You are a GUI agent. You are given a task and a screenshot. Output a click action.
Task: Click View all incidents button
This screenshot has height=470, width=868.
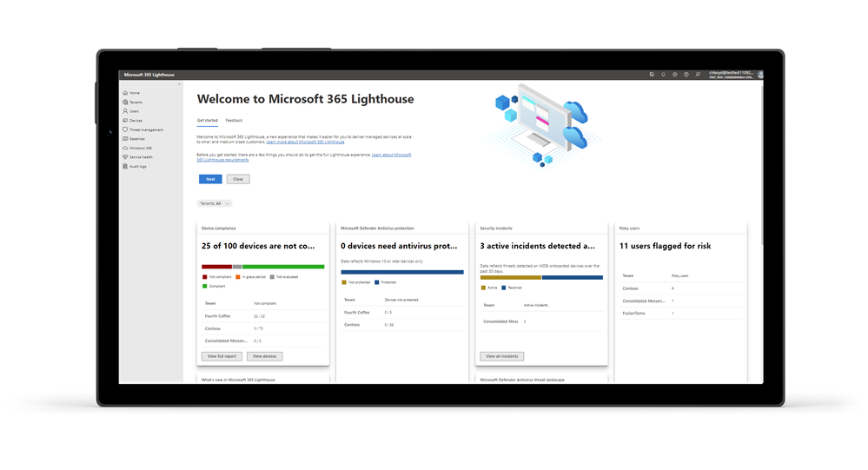pos(502,356)
